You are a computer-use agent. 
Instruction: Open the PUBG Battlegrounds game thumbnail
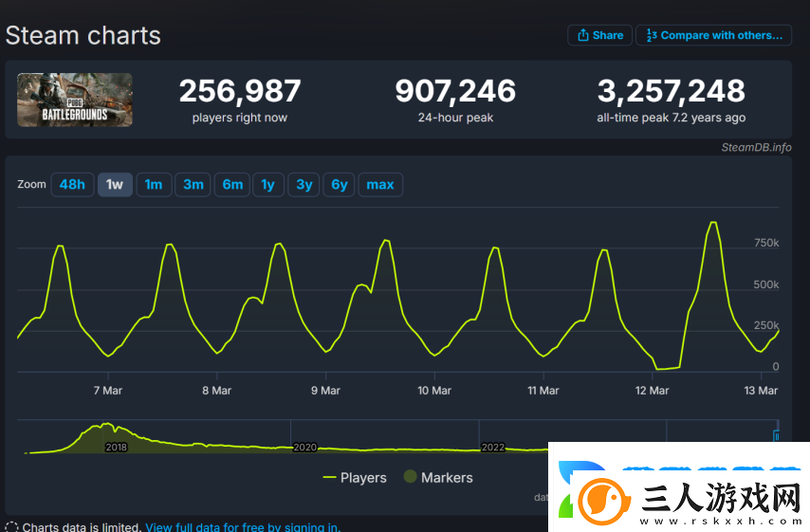coord(75,100)
